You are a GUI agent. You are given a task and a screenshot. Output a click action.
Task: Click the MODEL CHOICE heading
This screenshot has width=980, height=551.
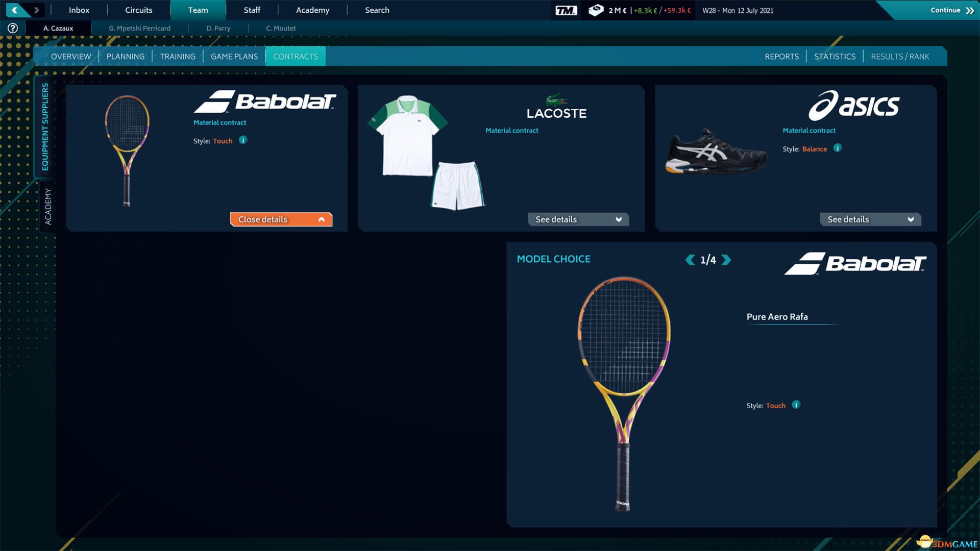[553, 259]
